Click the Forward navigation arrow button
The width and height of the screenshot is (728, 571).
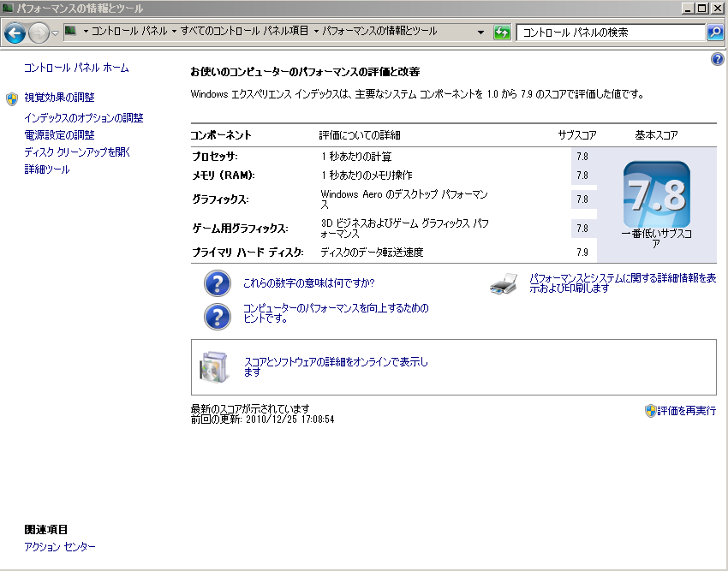coord(39,33)
